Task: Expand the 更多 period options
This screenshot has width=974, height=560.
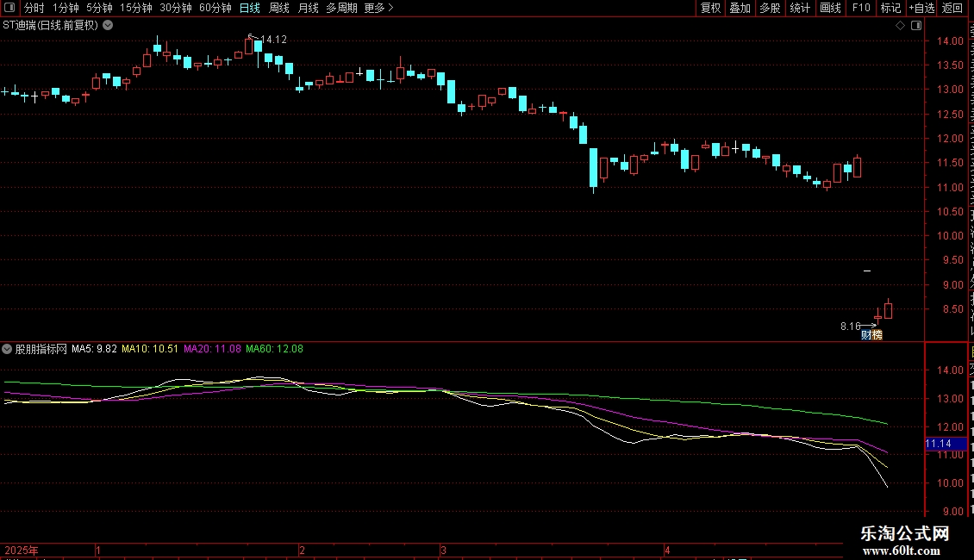Action: coord(379,8)
